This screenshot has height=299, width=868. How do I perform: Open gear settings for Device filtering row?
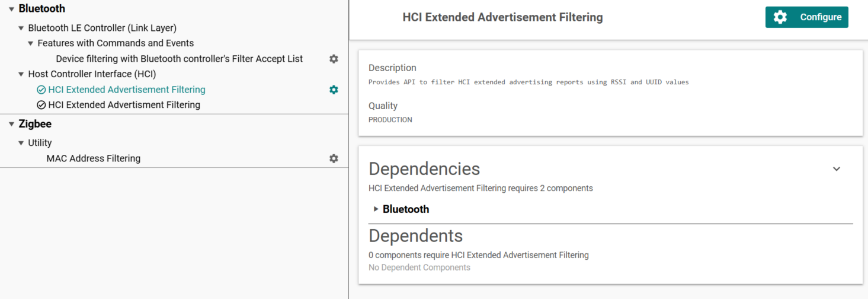click(334, 59)
